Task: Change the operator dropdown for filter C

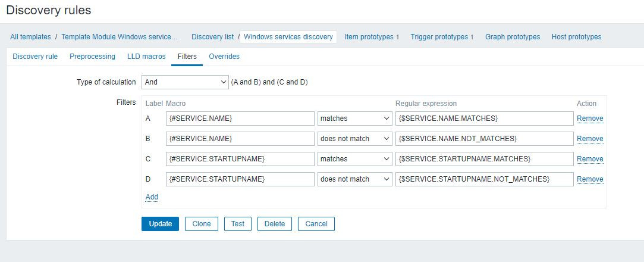Action: [354, 159]
